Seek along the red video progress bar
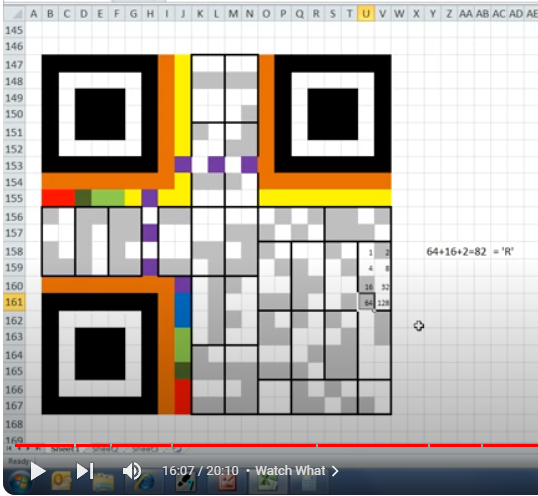Viewport: 538px width, 496px height. point(276,446)
